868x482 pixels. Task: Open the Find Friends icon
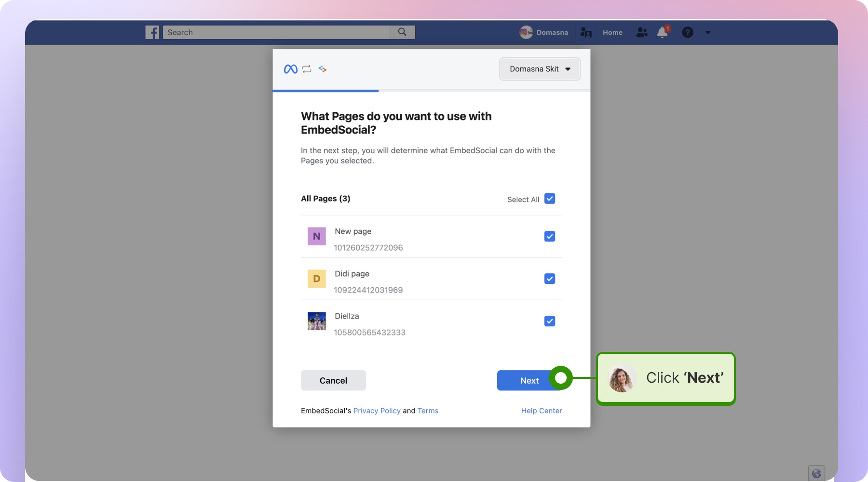tap(586, 32)
